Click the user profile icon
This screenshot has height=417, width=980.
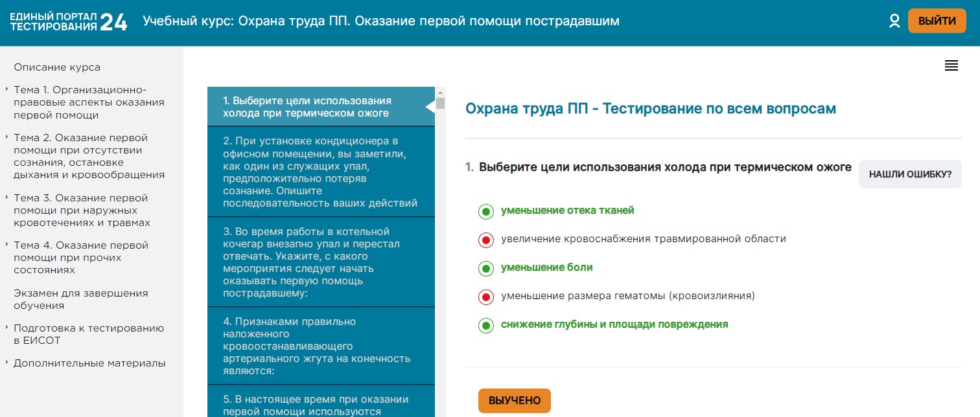(x=894, y=21)
